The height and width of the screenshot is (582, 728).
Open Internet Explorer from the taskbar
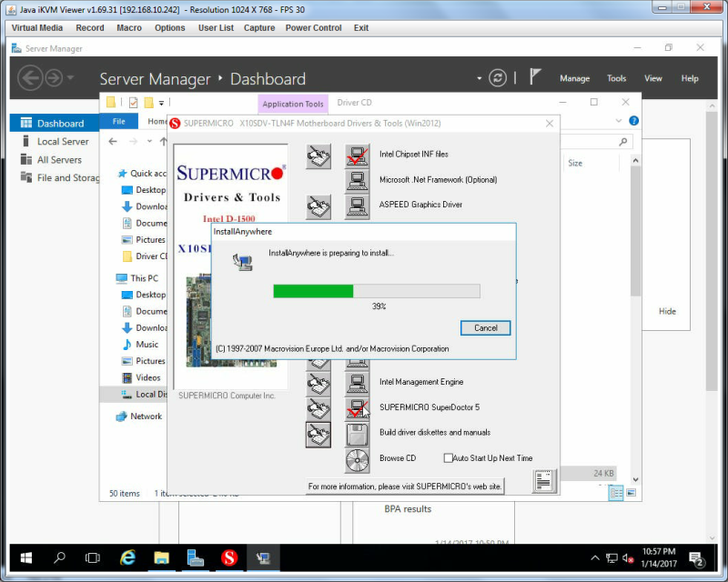tap(127, 557)
